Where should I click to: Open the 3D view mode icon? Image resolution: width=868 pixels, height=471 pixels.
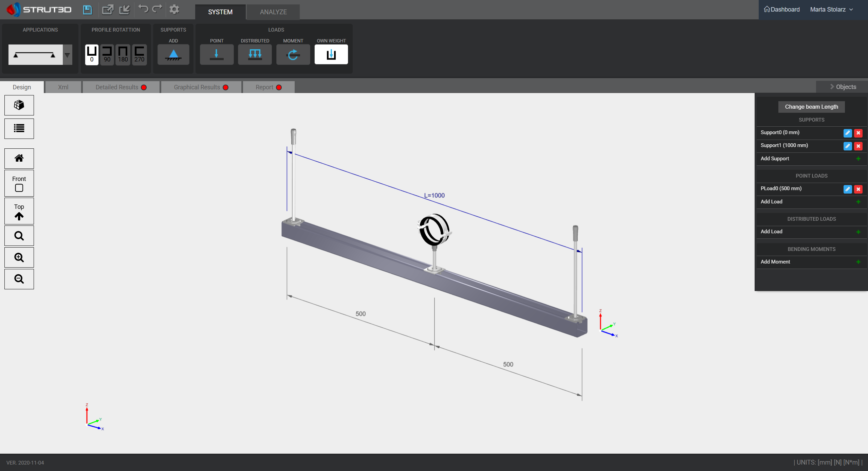point(19,105)
